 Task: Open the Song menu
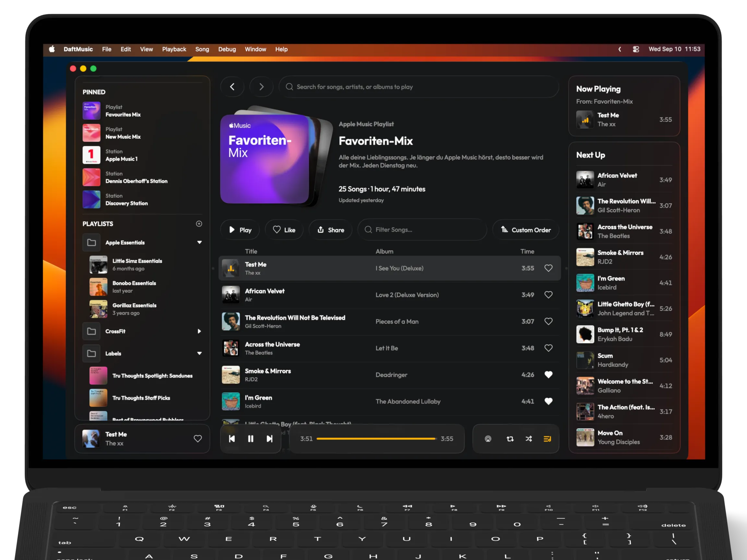(202, 49)
